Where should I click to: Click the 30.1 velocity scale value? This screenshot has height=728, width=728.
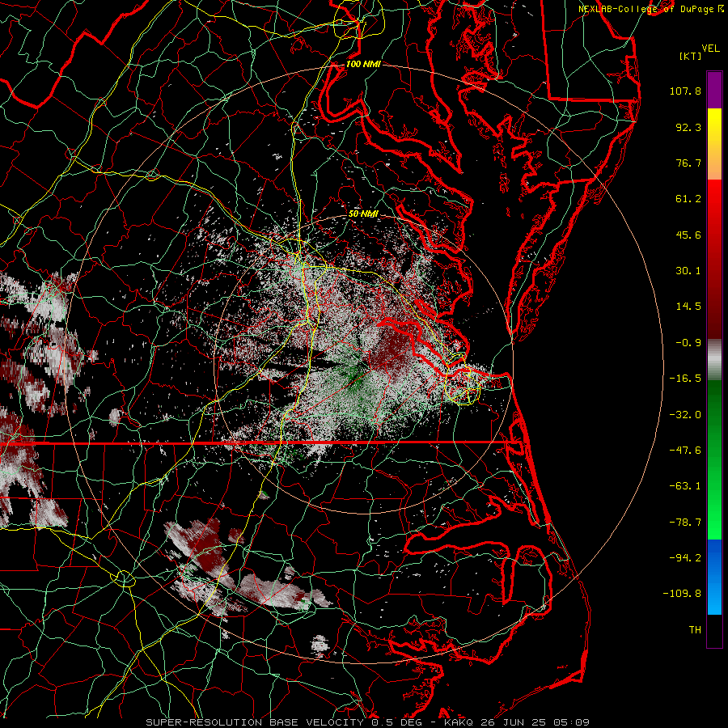click(x=688, y=271)
